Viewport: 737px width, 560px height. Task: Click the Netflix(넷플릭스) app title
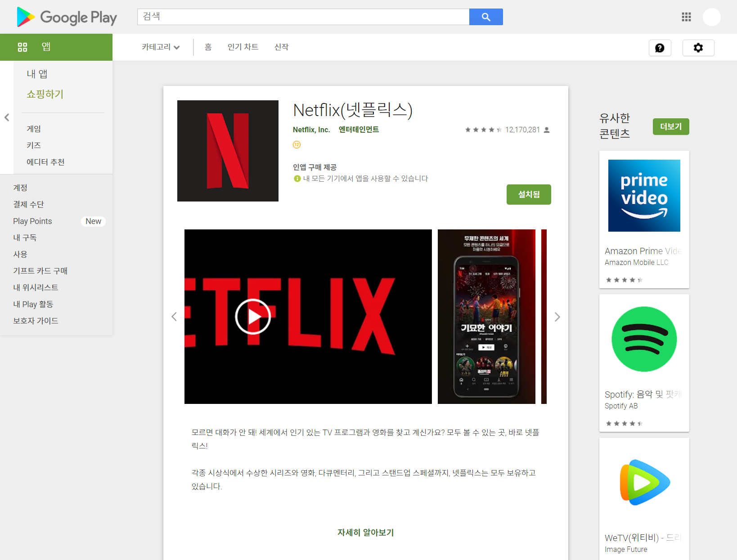point(353,110)
